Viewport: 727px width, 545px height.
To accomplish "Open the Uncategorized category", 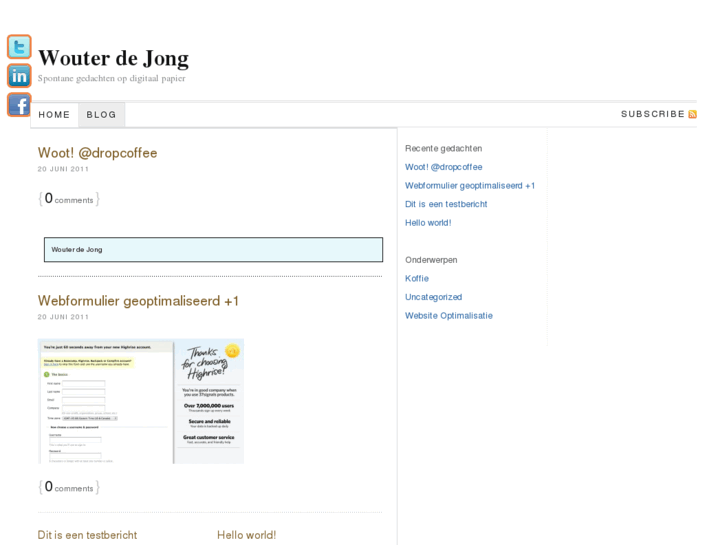I will (434, 297).
